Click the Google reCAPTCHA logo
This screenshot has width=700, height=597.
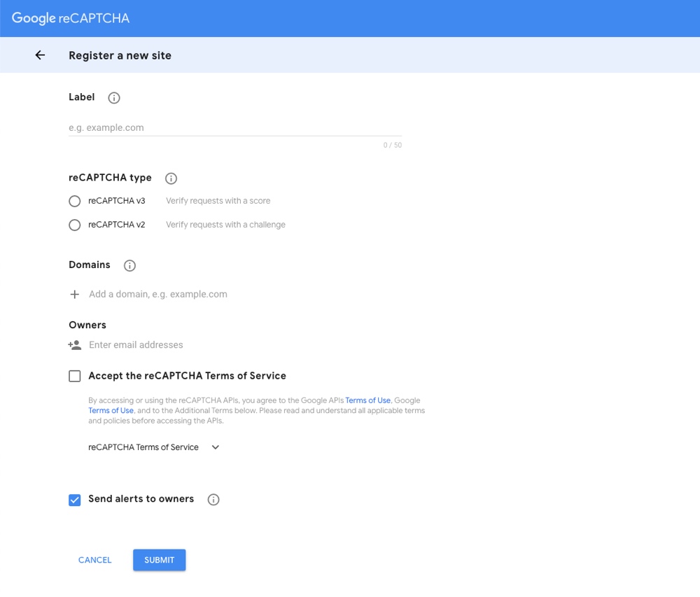pyautogui.click(x=71, y=18)
